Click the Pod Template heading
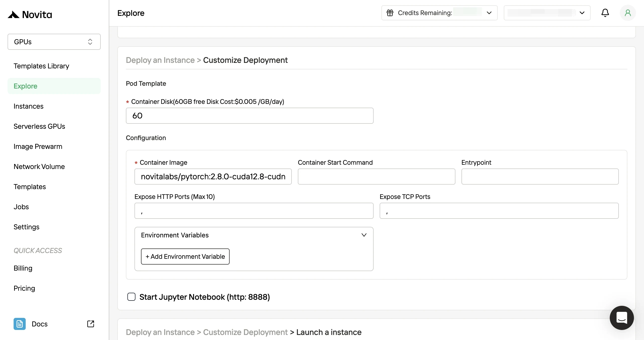This screenshot has height=340, width=644. pyautogui.click(x=146, y=83)
